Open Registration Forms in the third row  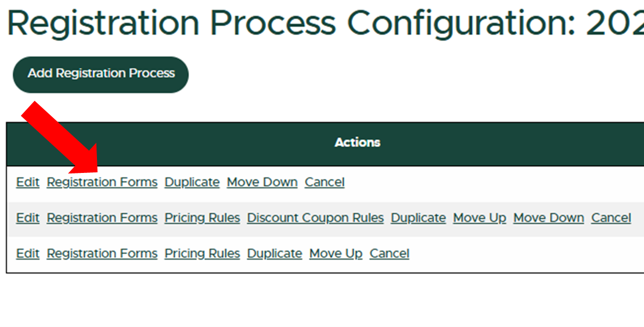(102, 253)
